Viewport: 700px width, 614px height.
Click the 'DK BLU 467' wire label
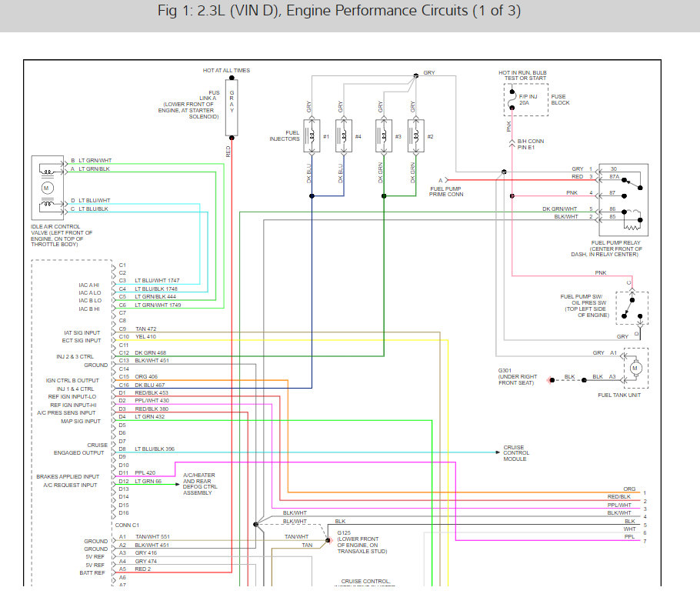coord(150,385)
